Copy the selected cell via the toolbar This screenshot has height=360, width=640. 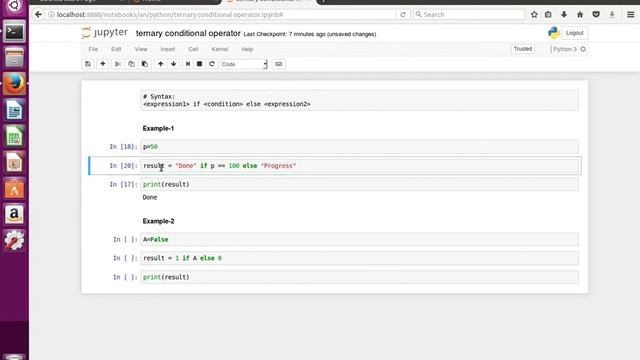pyautogui.click(x=131, y=64)
